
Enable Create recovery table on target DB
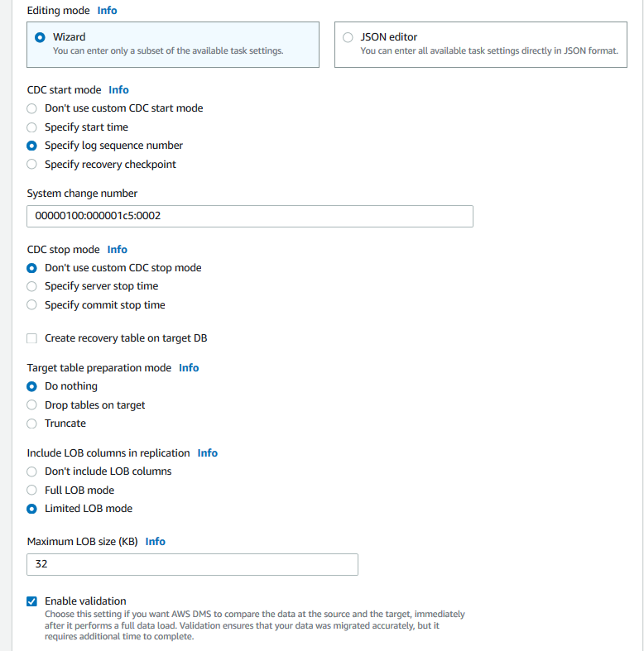[x=31, y=338]
